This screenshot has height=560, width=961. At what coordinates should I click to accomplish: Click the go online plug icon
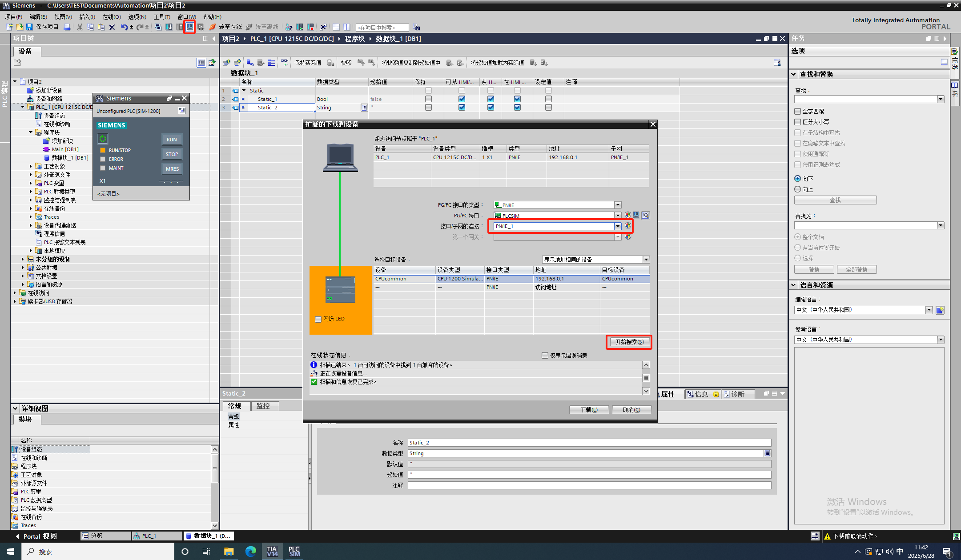(213, 27)
